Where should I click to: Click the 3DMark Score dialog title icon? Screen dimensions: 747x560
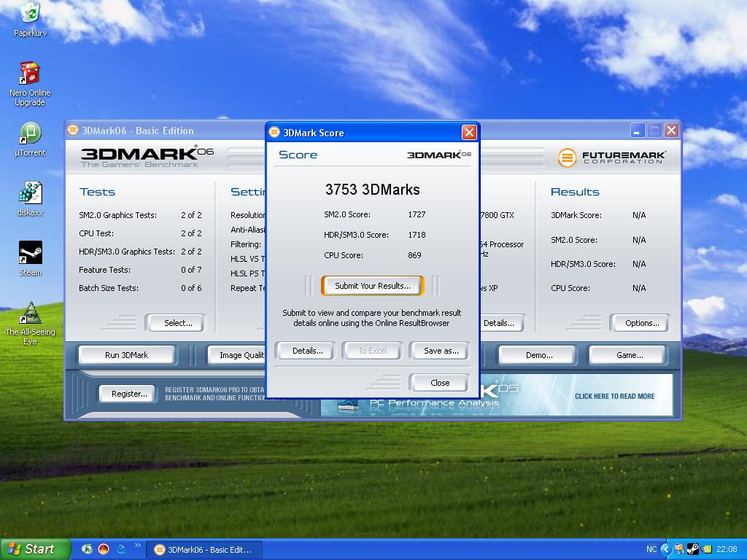coord(274,133)
